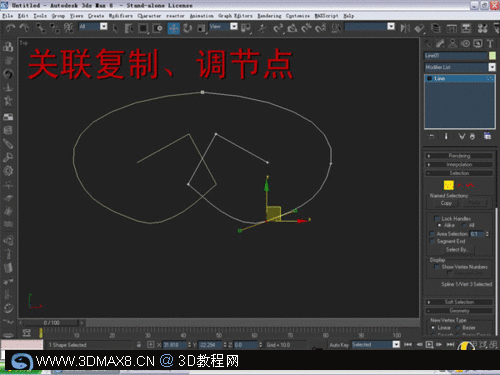Activate the Select and Move tool
This screenshot has height=375, width=500.
click(173, 28)
